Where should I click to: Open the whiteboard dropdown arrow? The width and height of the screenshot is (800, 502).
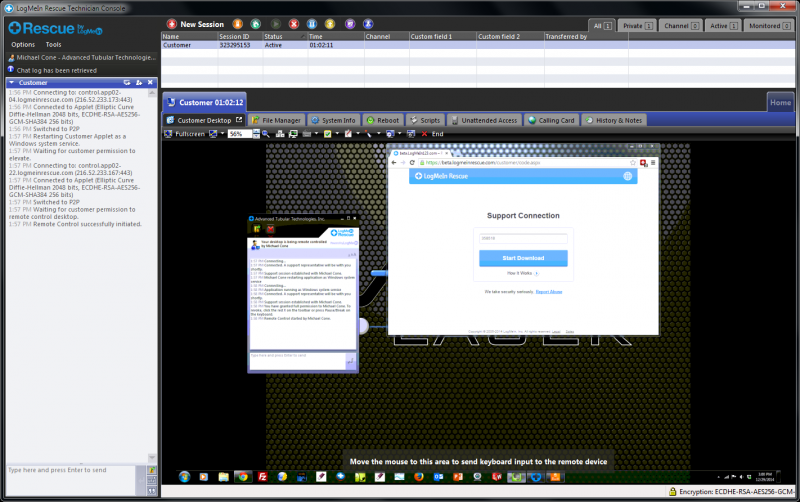[358, 134]
